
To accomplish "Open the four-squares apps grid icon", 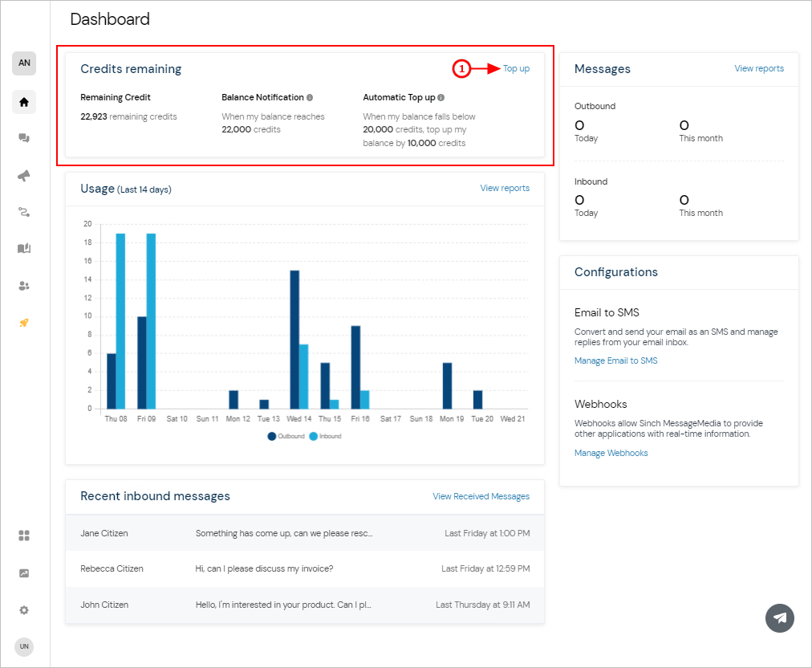I will [24, 536].
